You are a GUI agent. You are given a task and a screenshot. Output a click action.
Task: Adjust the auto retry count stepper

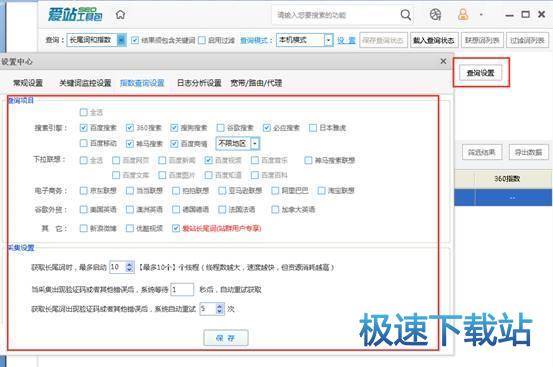point(219,309)
